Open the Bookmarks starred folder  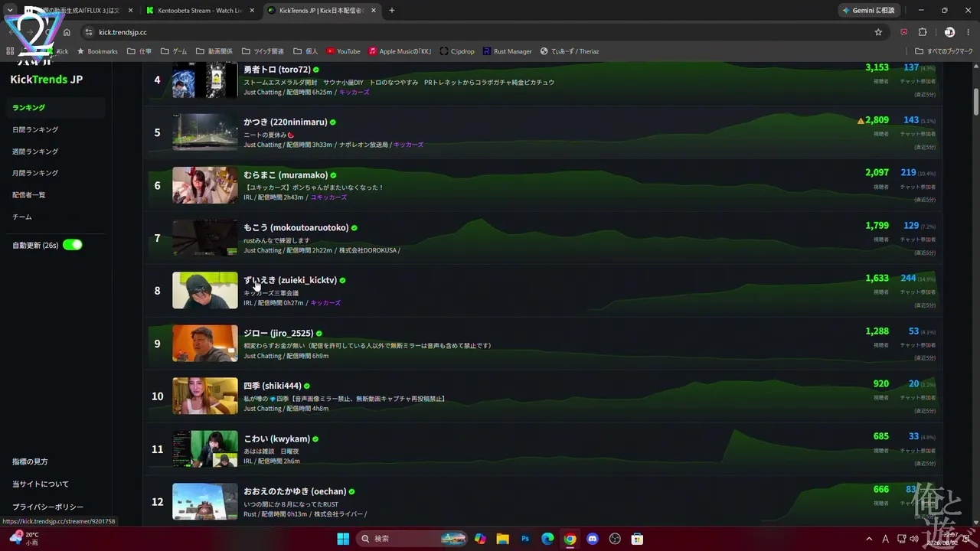[x=97, y=51]
